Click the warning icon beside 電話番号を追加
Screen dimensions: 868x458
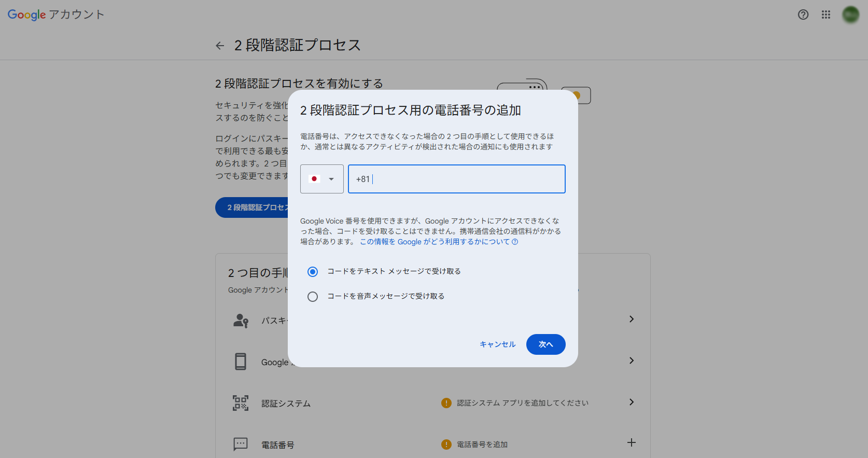point(446,445)
